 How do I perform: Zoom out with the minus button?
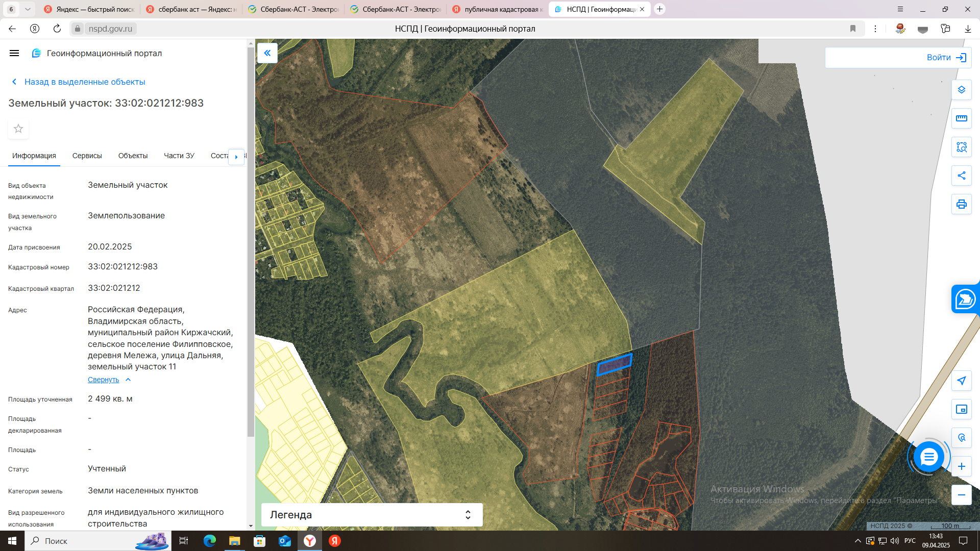click(x=961, y=495)
